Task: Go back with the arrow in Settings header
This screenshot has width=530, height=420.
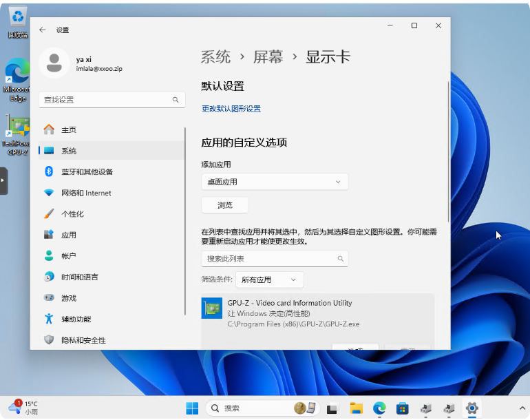Action: point(43,30)
